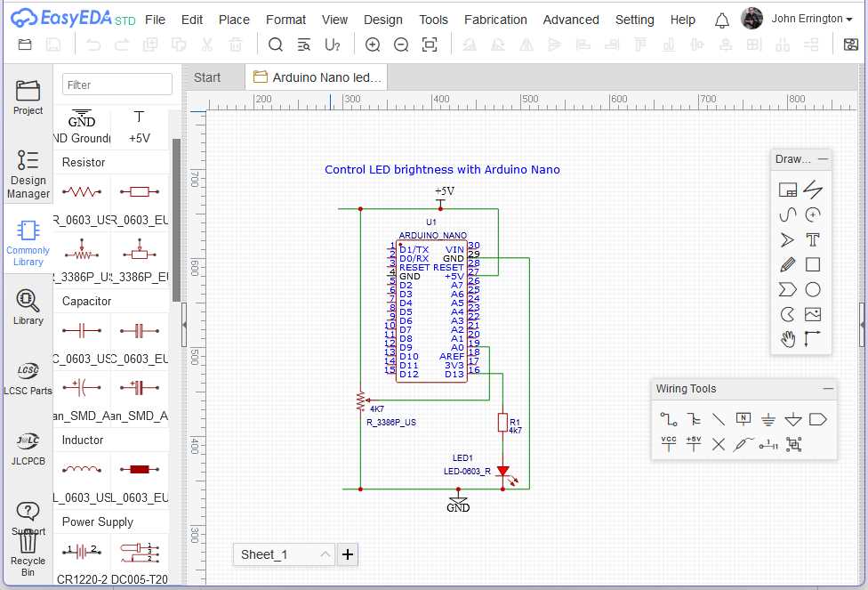This screenshot has width=868, height=590.
Task: Collapse the left panel with arrow handle
Action: [x=184, y=325]
